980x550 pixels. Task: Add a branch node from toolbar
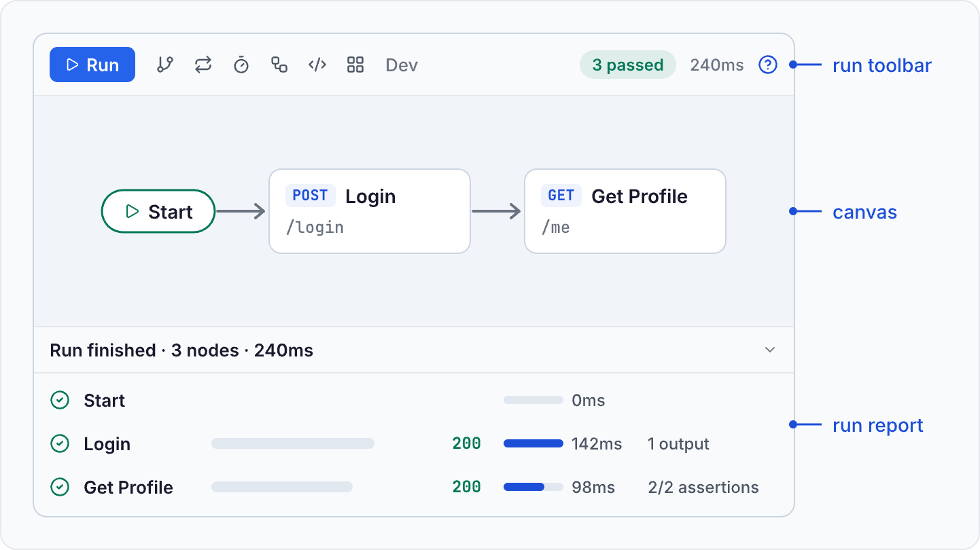point(165,65)
